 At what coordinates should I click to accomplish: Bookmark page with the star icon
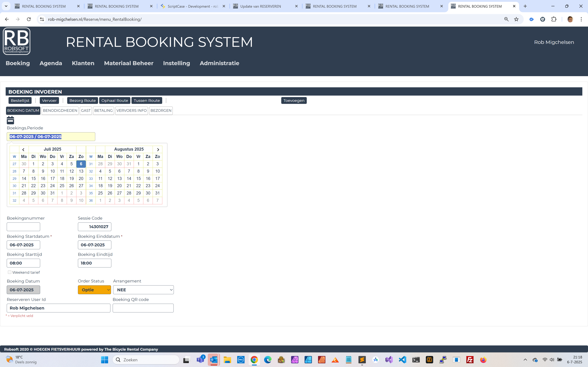tap(516, 19)
